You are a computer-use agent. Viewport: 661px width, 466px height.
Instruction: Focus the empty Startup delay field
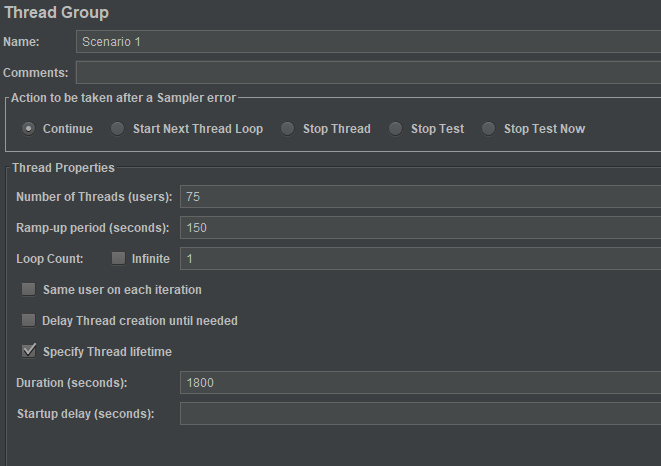[420, 413]
